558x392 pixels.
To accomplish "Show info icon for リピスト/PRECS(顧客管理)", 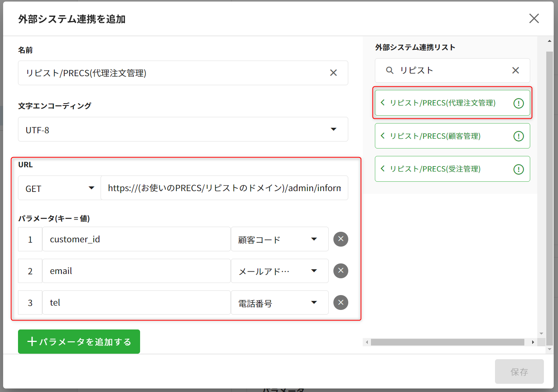I will click(x=518, y=136).
